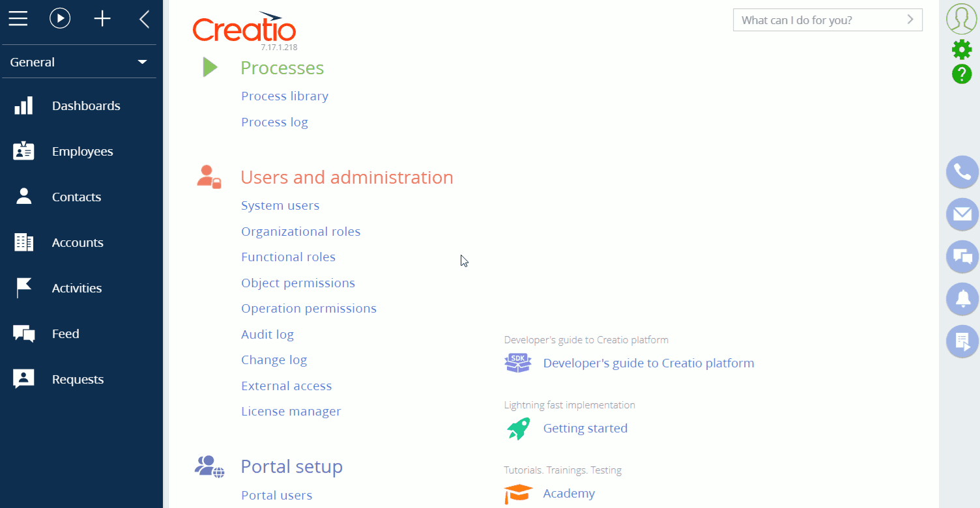The width and height of the screenshot is (980, 508).
Task: Click the Portal setup heading
Action: tap(291, 466)
